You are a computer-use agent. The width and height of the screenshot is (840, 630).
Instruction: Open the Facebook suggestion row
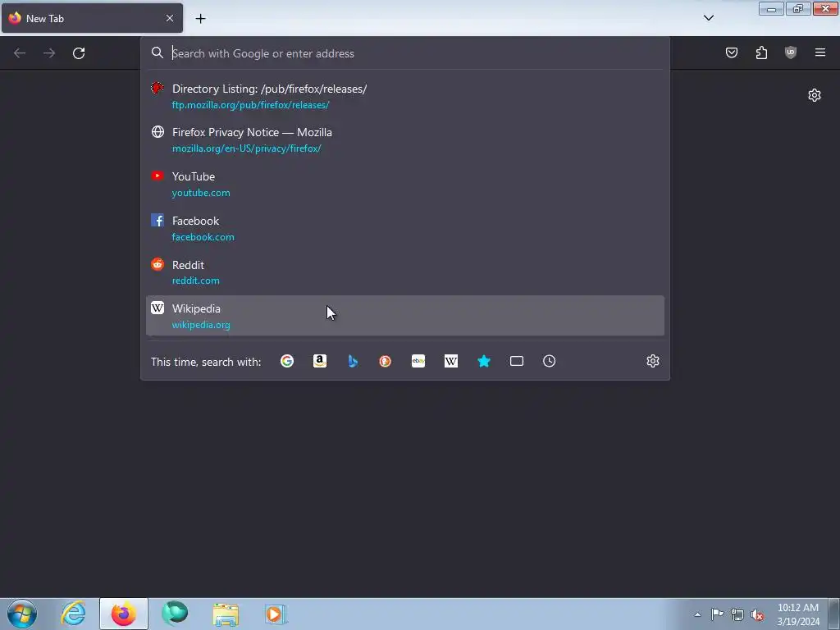pos(405,228)
